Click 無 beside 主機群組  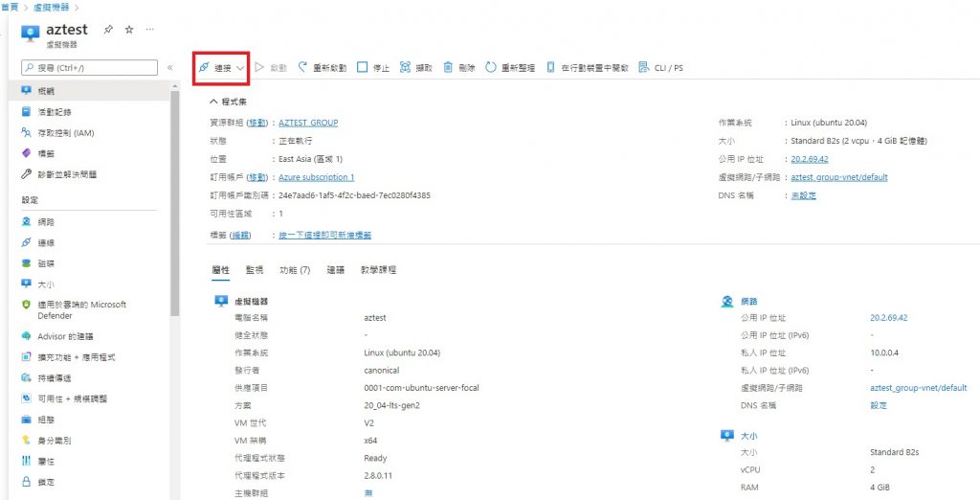tap(368, 493)
